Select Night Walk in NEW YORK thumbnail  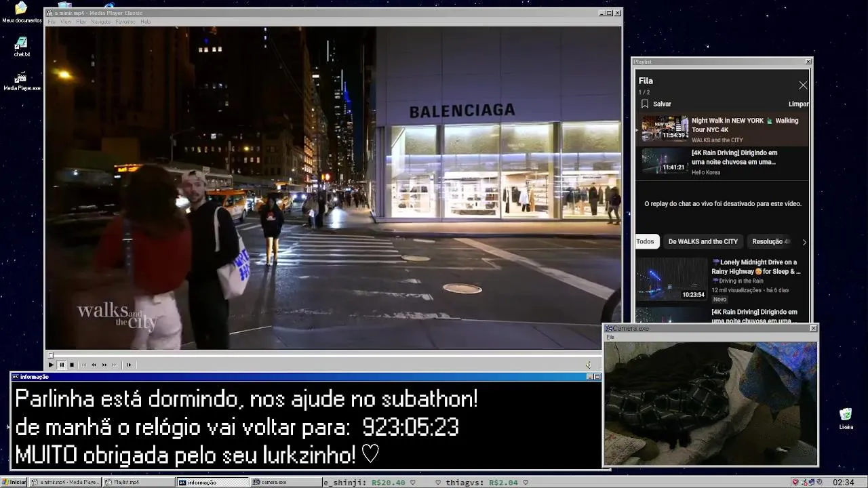pos(665,129)
